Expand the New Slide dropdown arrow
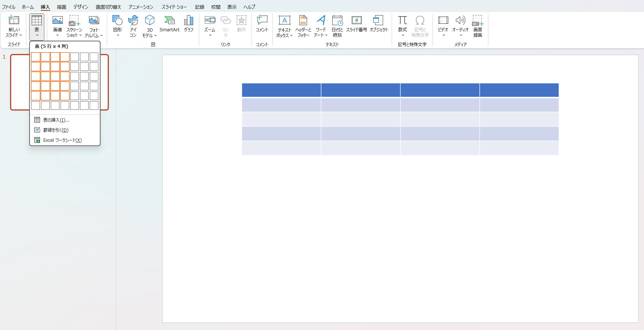 click(21, 35)
